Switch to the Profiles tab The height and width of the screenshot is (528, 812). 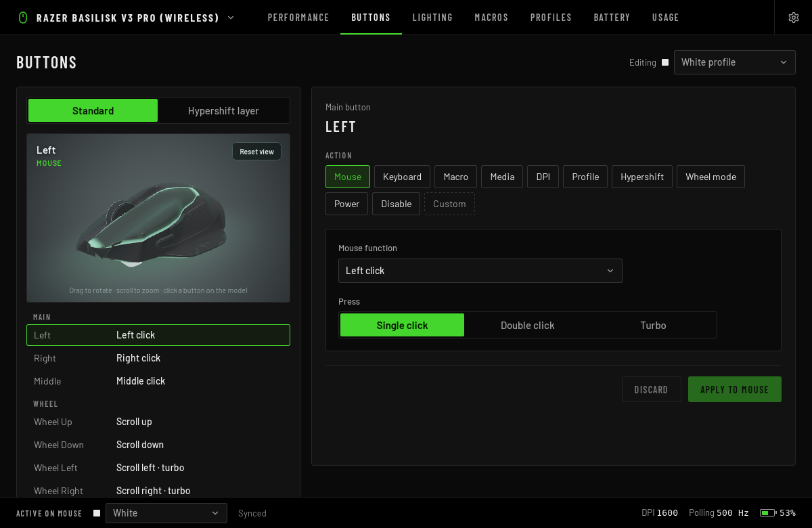coord(551,18)
